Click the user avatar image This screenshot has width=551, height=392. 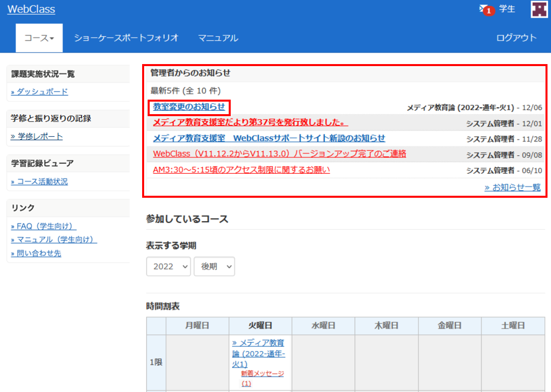(x=538, y=9)
